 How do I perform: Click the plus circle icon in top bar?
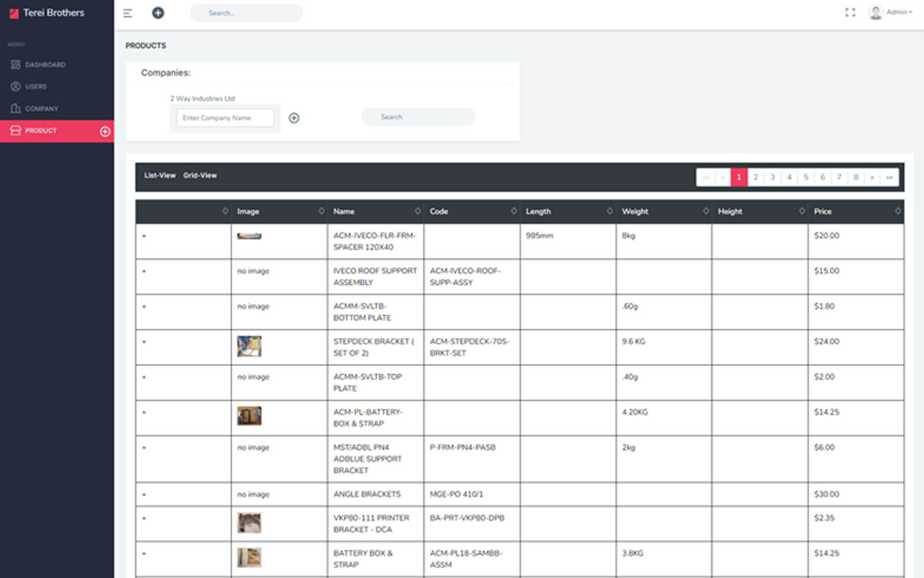coord(158,13)
